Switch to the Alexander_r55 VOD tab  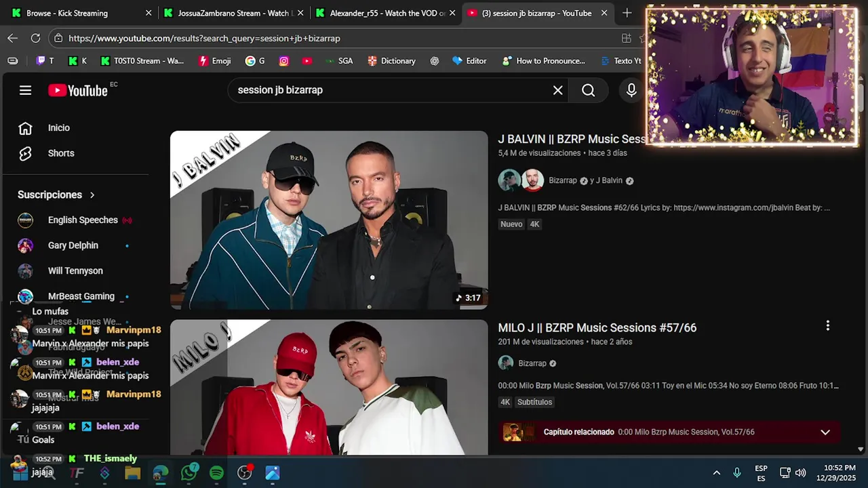[385, 13]
